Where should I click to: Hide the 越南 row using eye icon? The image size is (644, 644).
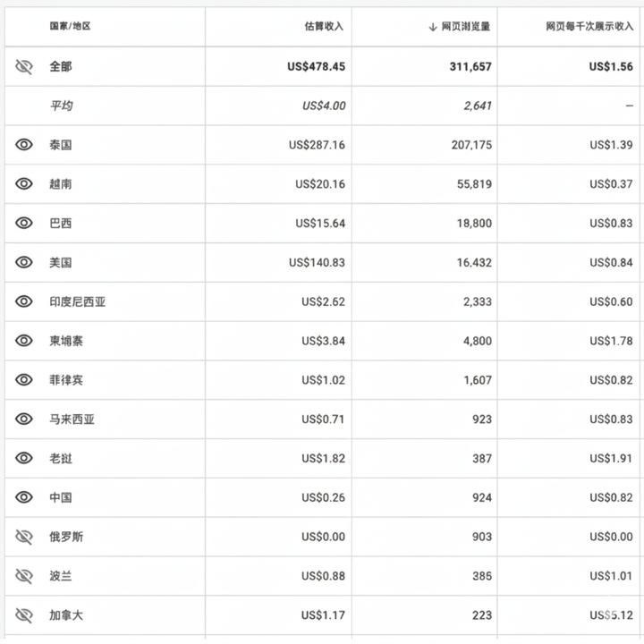tap(24, 184)
